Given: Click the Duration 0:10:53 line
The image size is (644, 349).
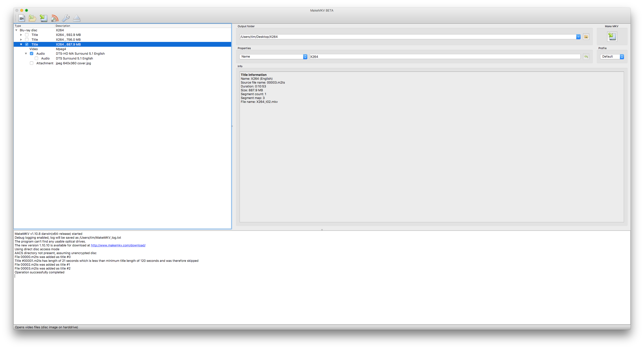Looking at the screenshot, I should pos(253,86).
